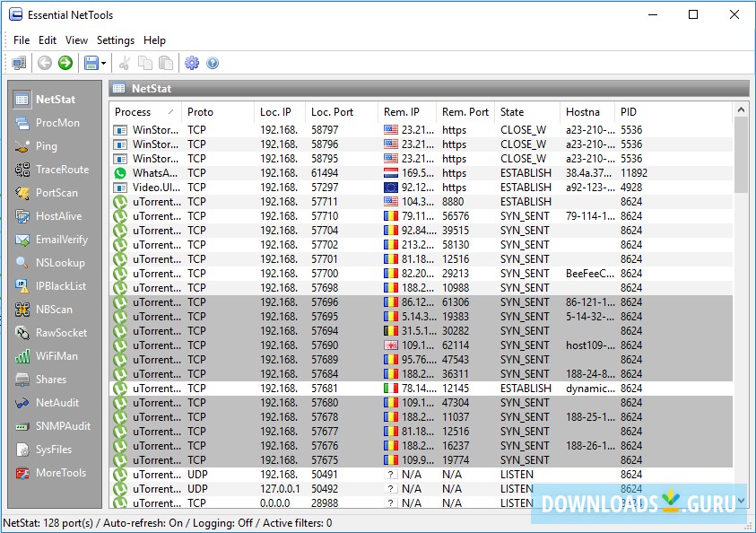
Task: Launch the PortScan tool
Action: [56, 193]
